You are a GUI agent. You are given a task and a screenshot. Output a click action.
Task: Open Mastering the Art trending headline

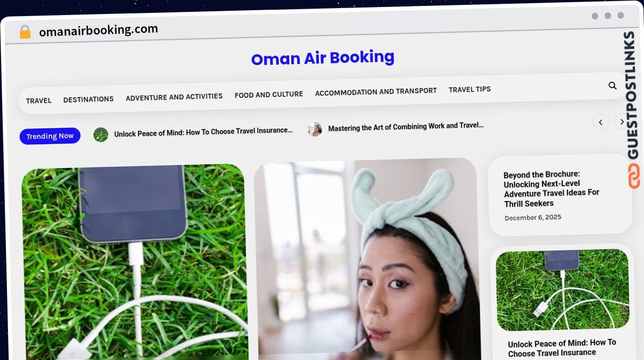point(406,127)
